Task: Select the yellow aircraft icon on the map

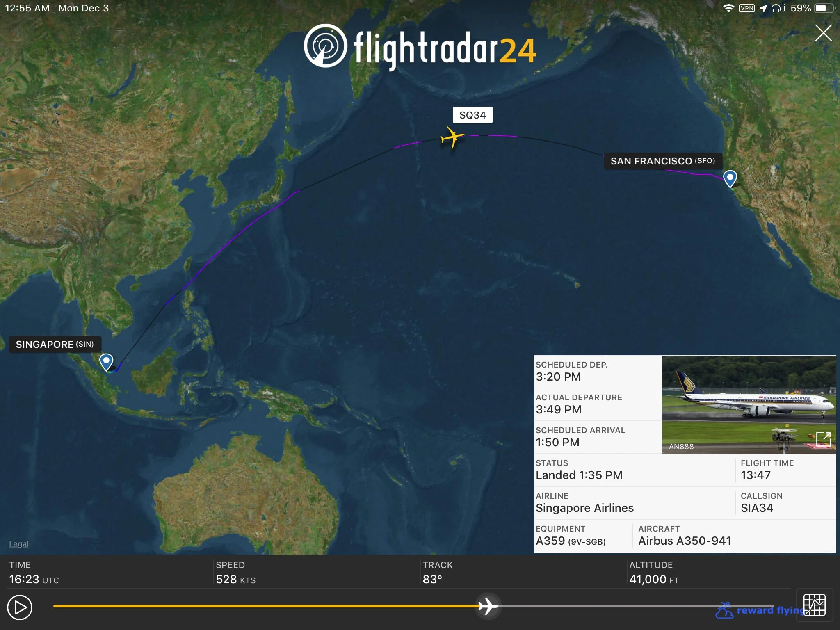Action: (452, 137)
